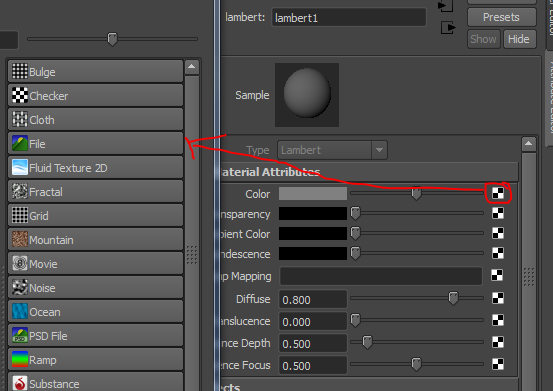This screenshot has width=553, height=391.
Task: Open the map button for Diffuse
Action: coord(498,298)
